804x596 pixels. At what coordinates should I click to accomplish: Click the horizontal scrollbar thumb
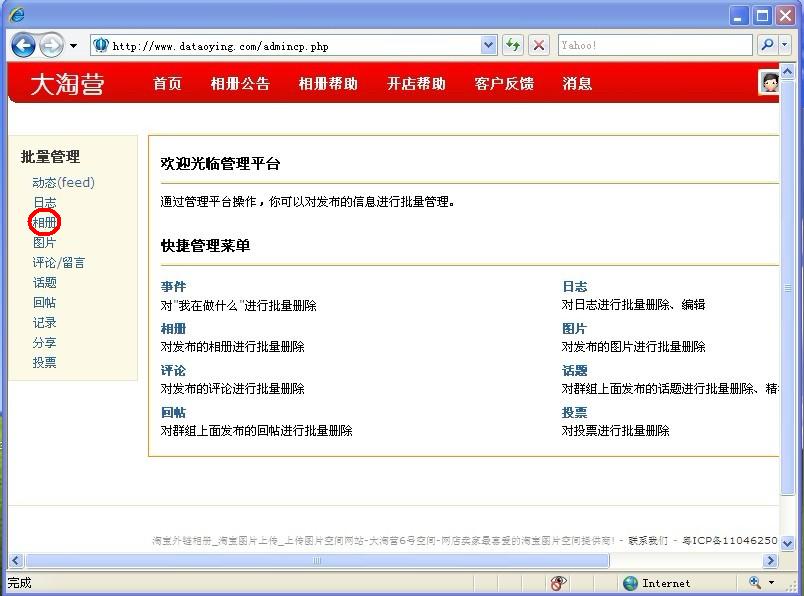tap(317, 561)
